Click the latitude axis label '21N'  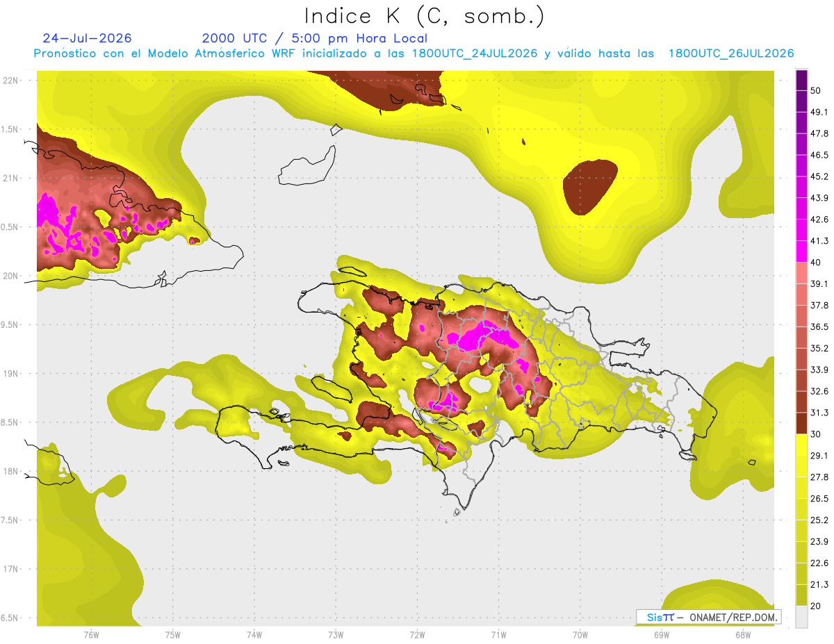(10, 178)
